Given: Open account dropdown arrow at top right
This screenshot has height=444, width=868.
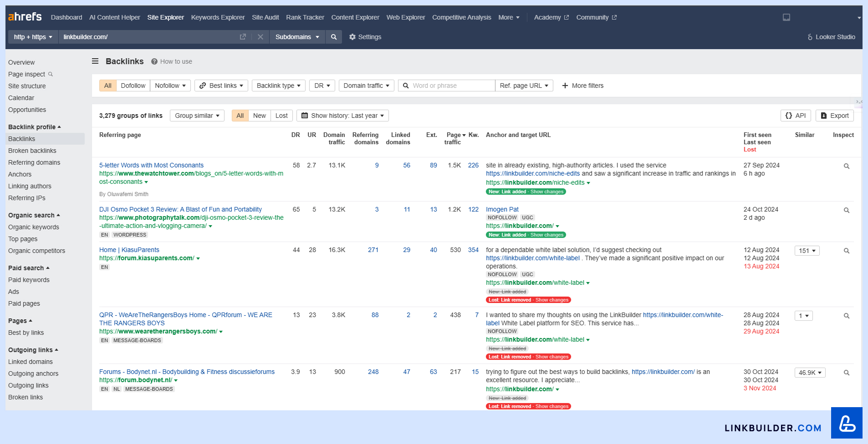Looking at the screenshot, I should coord(859,18).
